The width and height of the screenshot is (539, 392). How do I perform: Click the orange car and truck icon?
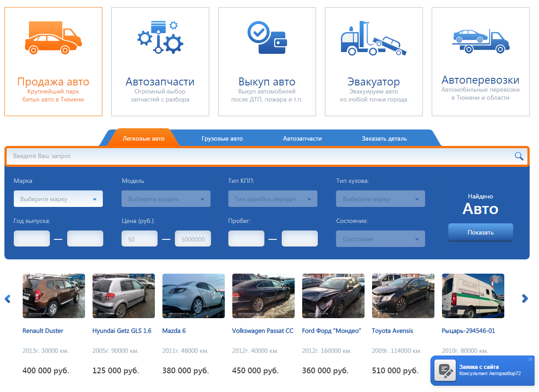pos(53,38)
